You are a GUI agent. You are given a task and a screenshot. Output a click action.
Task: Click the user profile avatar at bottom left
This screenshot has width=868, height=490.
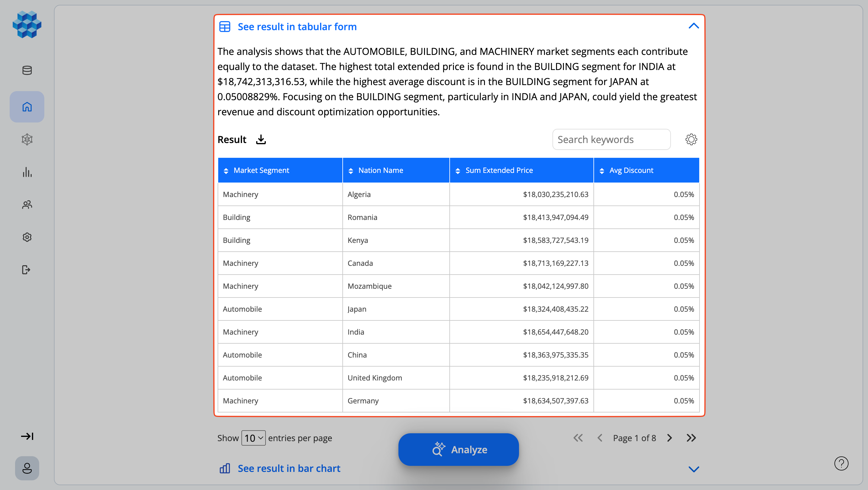point(27,468)
